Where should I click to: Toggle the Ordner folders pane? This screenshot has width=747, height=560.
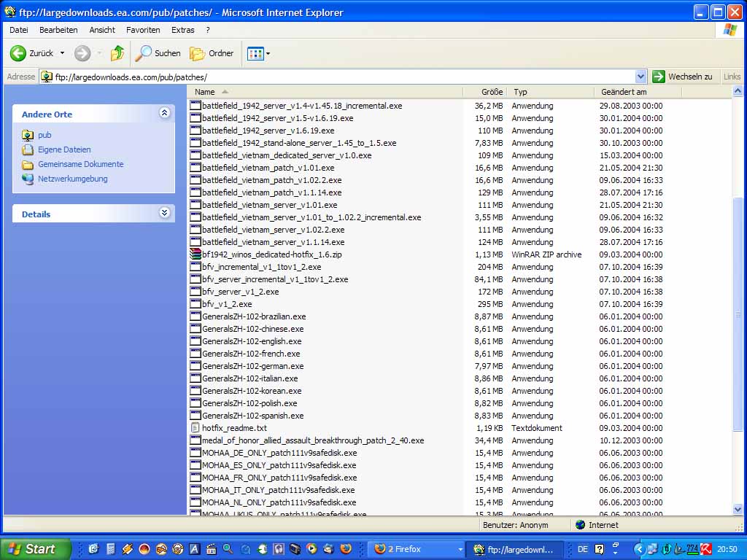tap(212, 53)
